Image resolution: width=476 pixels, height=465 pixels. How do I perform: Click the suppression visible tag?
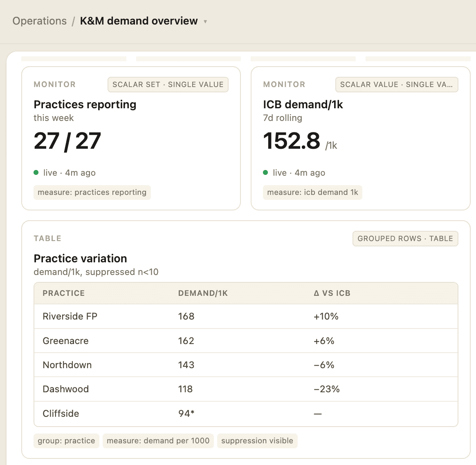[258, 441]
